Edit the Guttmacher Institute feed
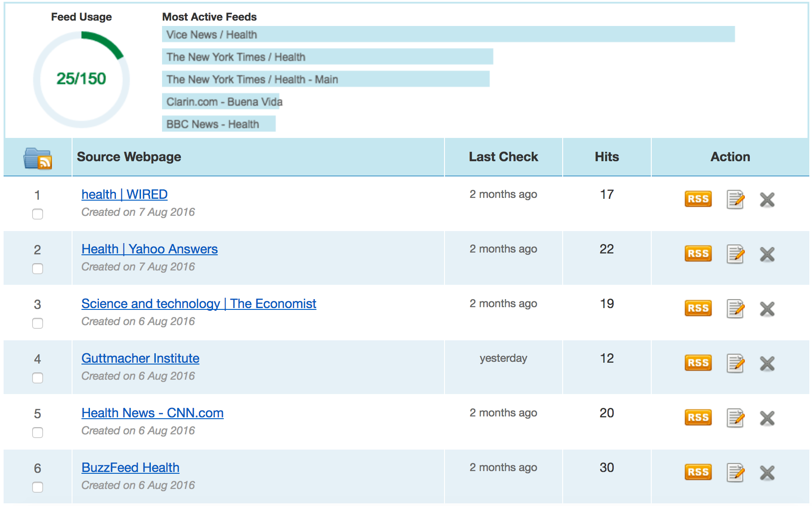This screenshot has width=812, height=506. [735, 363]
